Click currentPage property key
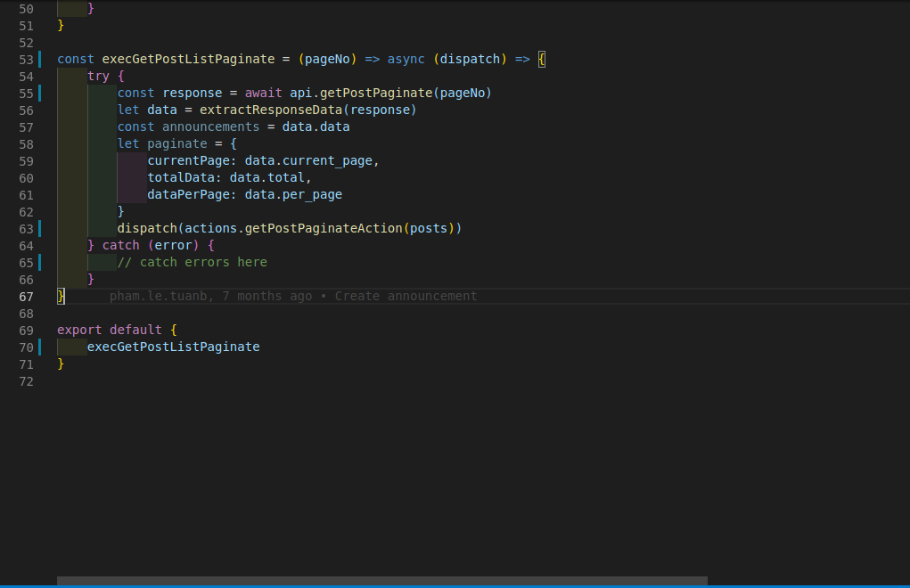The image size is (910, 588). [x=188, y=160]
